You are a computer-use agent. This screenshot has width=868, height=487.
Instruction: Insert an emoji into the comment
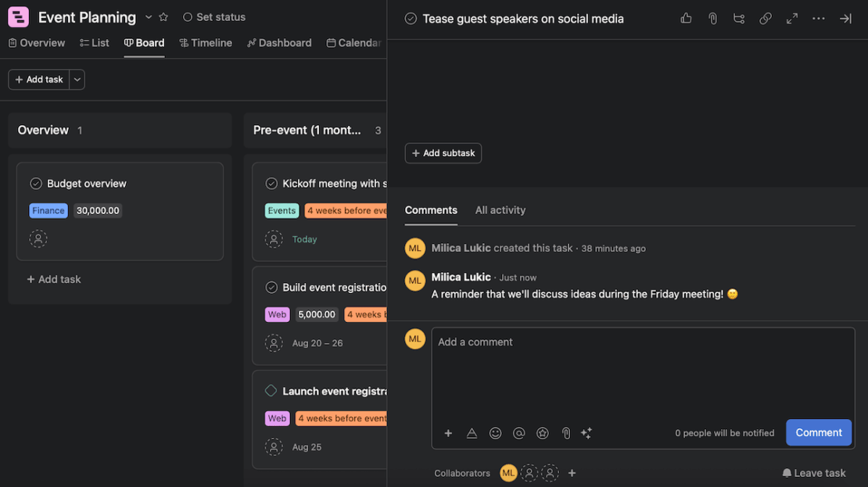click(x=494, y=432)
